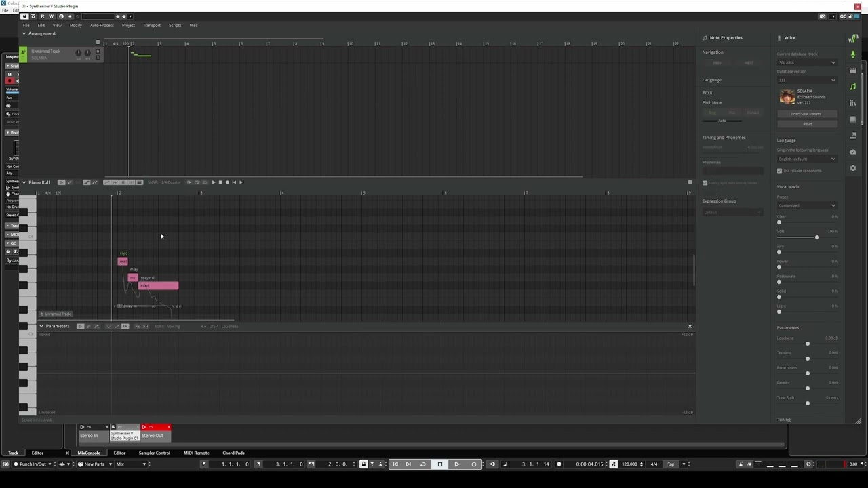Select Manual pitch mode button
The height and width of the screenshot is (488, 868).
point(753,113)
